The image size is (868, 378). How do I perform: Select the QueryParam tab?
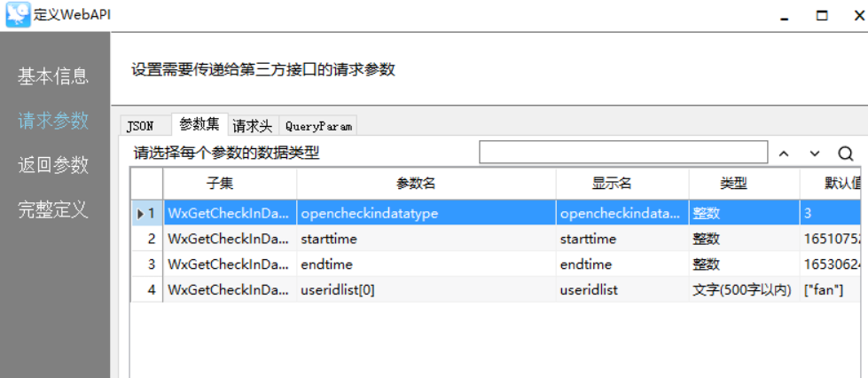[x=318, y=126]
